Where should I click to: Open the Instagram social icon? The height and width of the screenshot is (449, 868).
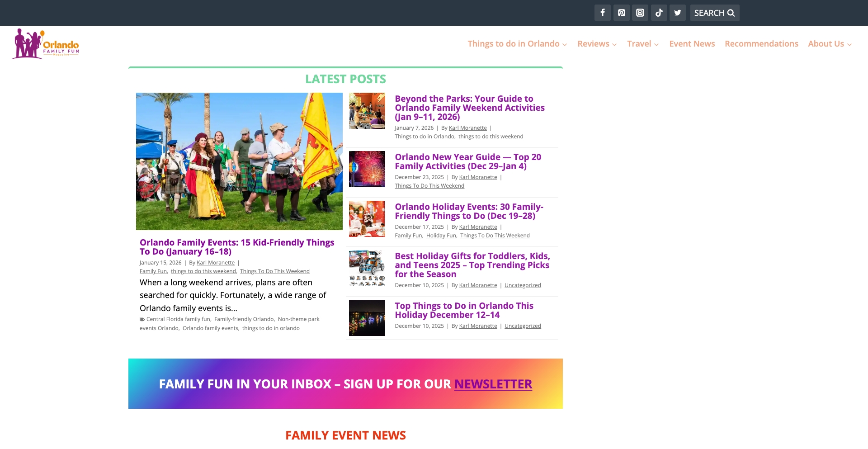pyautogui.click(x=640, y=12)
